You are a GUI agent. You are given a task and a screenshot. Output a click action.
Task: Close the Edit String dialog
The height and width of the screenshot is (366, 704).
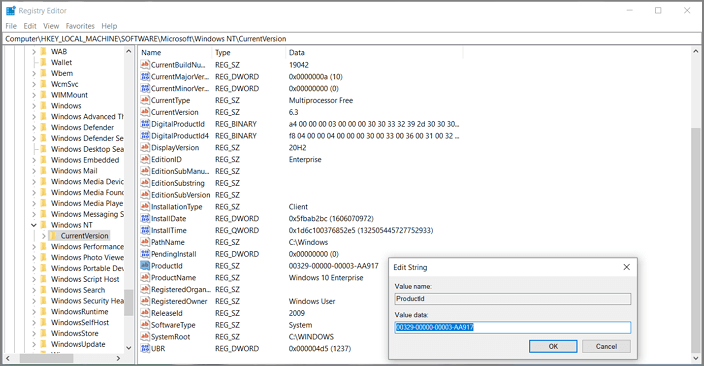pyautogui.click(x=627, y=267)
